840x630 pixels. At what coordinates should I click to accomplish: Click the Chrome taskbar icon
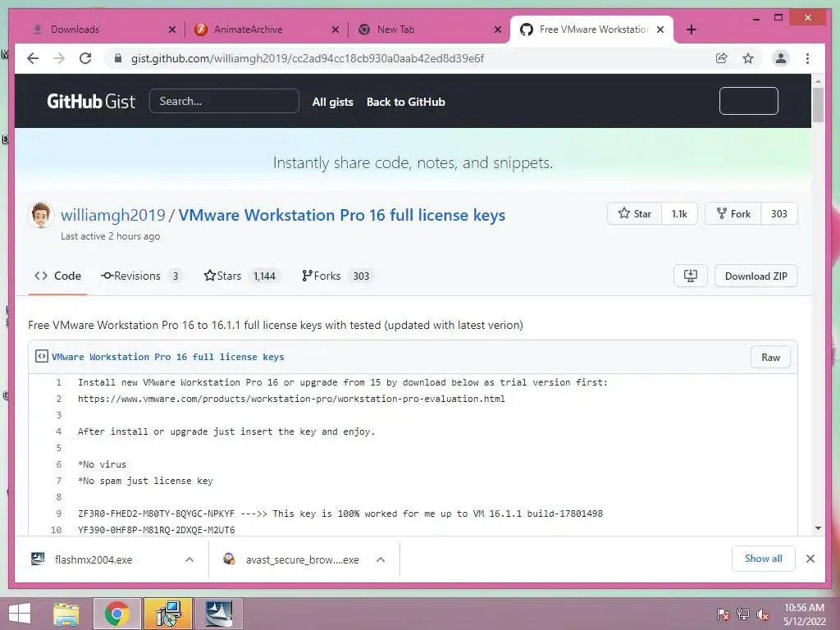(117, 614)
